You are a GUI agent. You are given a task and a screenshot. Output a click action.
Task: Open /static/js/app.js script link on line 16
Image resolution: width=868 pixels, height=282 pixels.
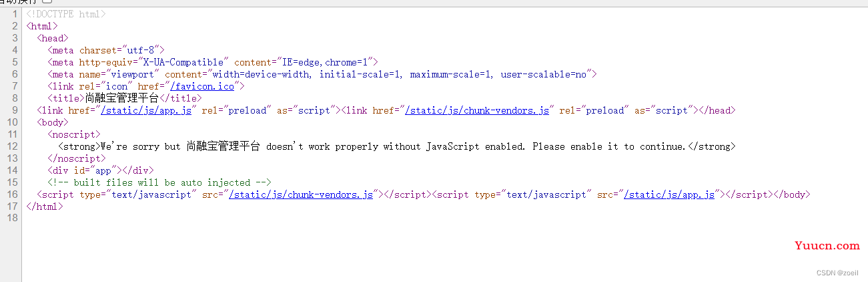[x=669, y=194]
